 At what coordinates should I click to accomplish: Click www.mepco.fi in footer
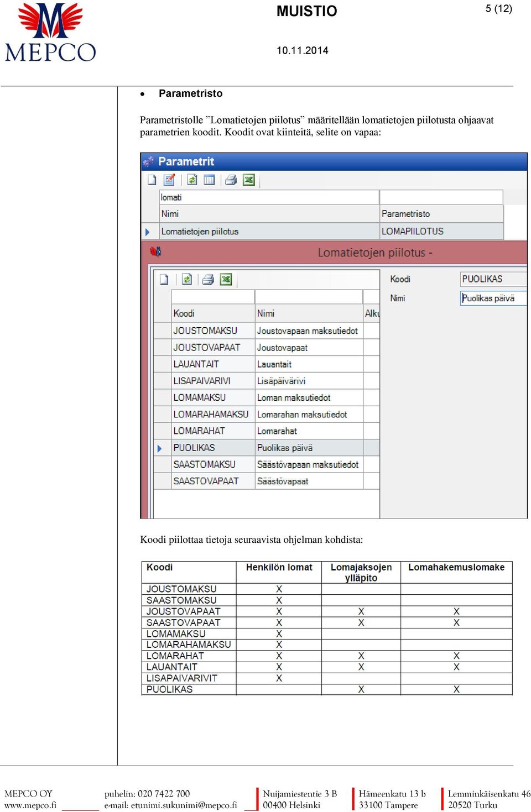pyautogui.click(x=30, y=805)
